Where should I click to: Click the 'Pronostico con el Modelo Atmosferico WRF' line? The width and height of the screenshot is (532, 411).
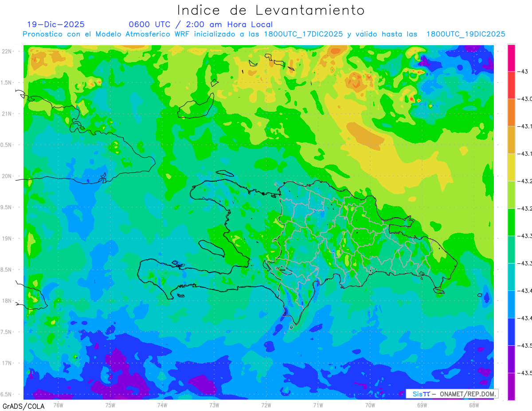[x=264, y=34]
